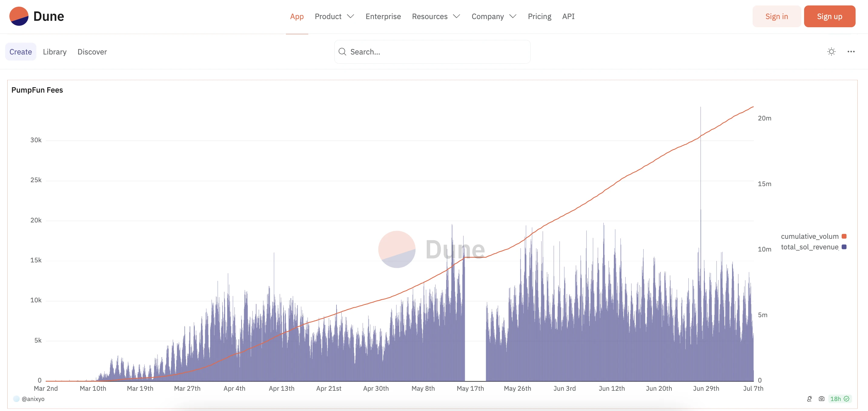This screenshot has height=411, width=868.
Task: Click the camera screenshot icon
Action: click(821, 399)
